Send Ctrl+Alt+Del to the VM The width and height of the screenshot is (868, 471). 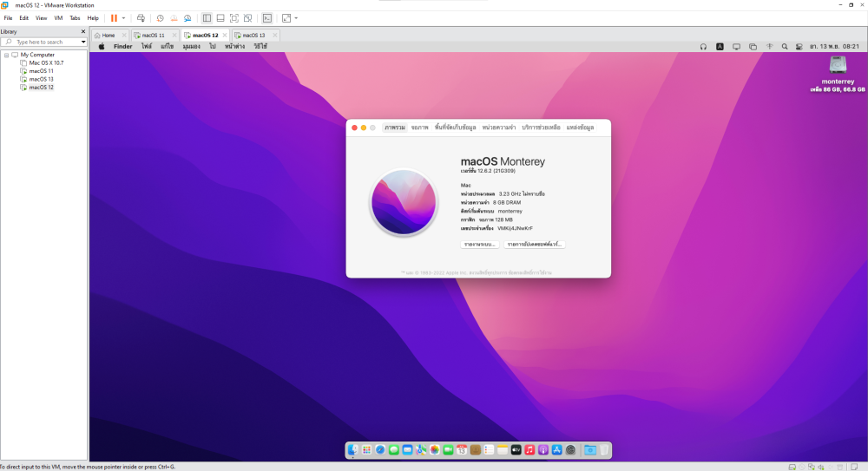click(141, 18)
